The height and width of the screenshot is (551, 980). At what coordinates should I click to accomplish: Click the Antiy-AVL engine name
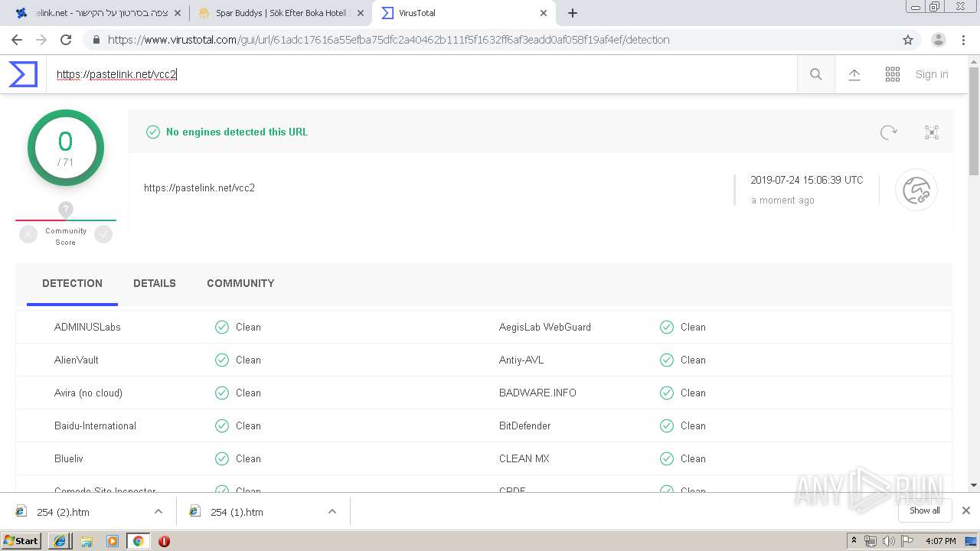coord(521,360)
